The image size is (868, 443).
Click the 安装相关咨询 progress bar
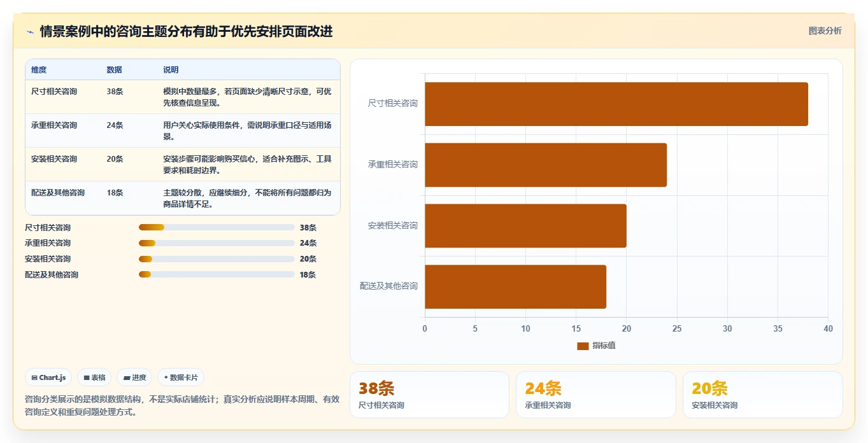tap(217, 259)
